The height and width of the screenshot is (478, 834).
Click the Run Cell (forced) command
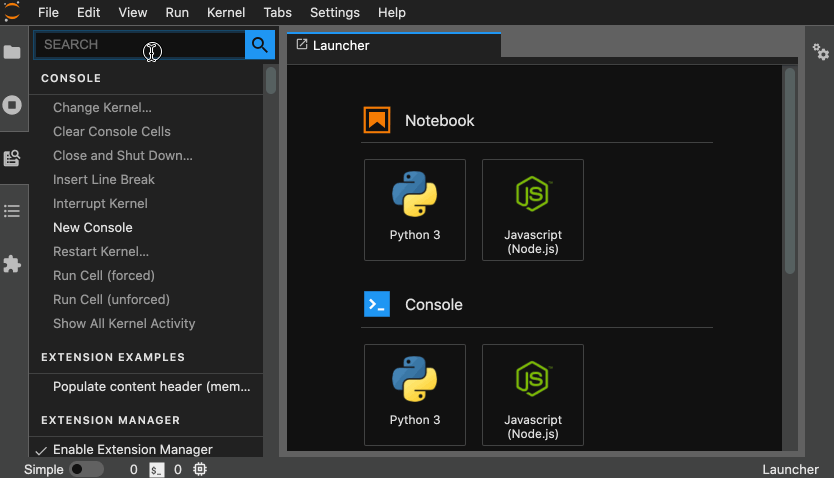click(x=104, y=275)
